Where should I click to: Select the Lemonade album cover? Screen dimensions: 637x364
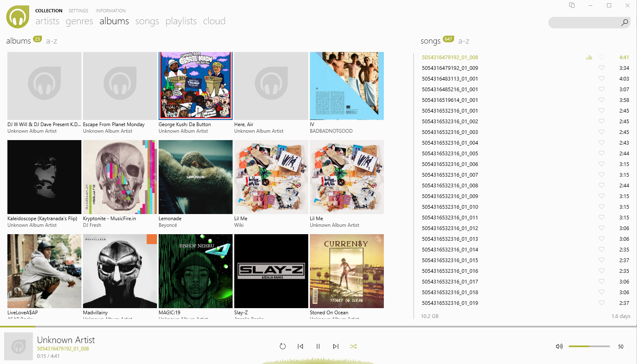[x=196, y=177]
